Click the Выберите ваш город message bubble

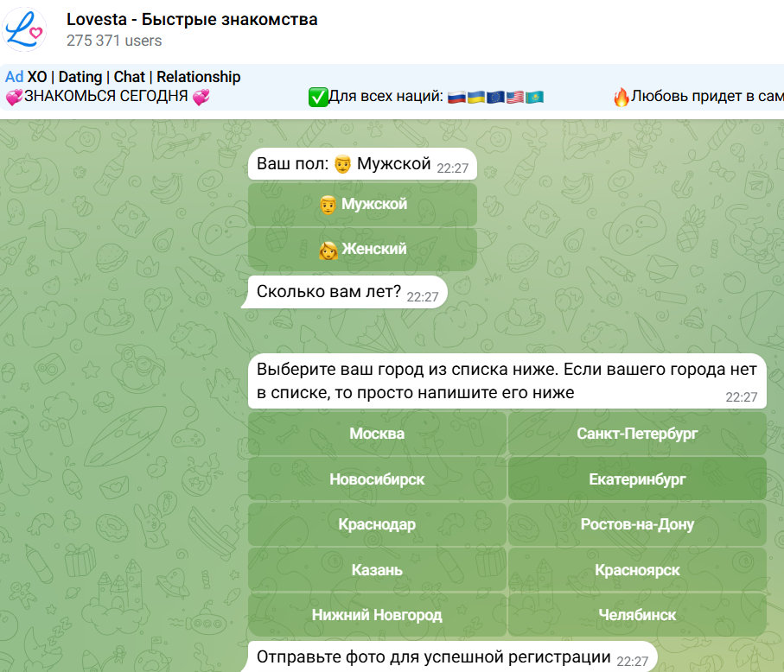[507, 381]
